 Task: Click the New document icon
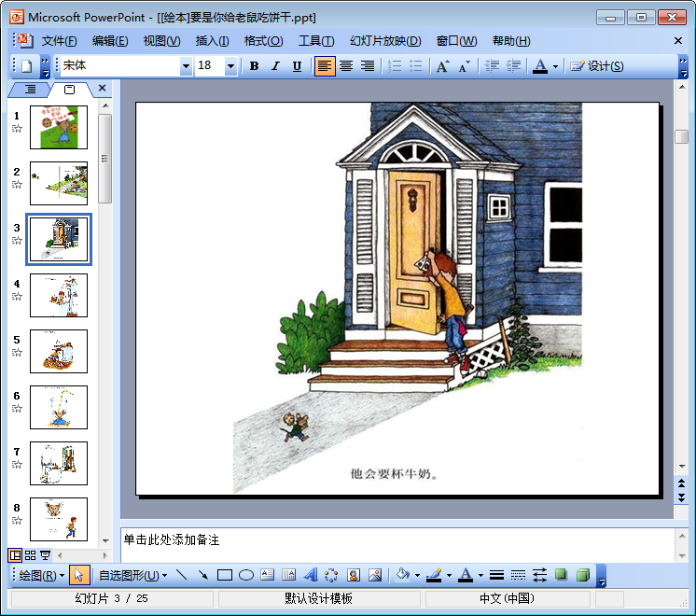pyautogui.click(x=27, y=66)
